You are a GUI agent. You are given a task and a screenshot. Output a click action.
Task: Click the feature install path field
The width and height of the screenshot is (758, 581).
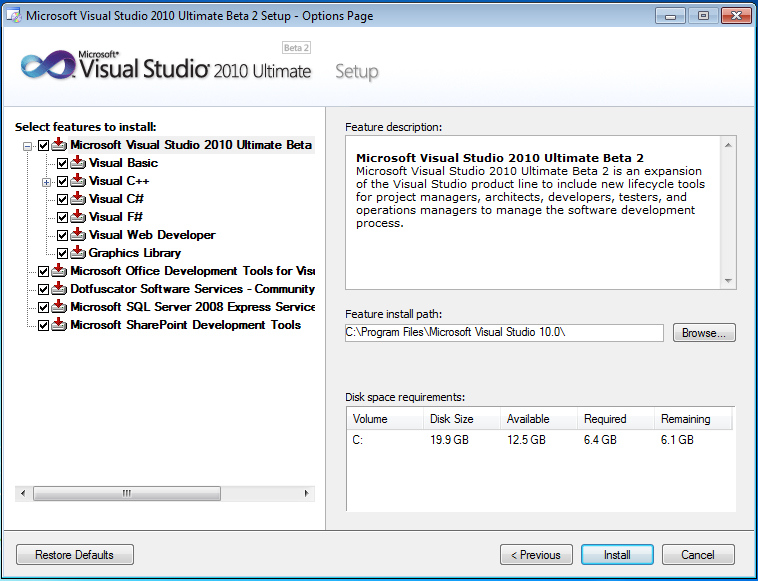point(504,333)
